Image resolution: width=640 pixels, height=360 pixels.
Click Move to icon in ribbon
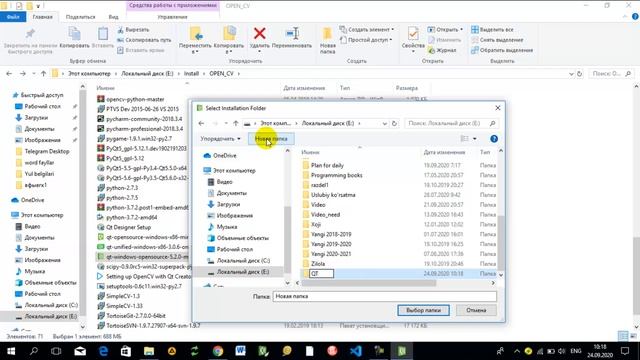tap(196, 34)
